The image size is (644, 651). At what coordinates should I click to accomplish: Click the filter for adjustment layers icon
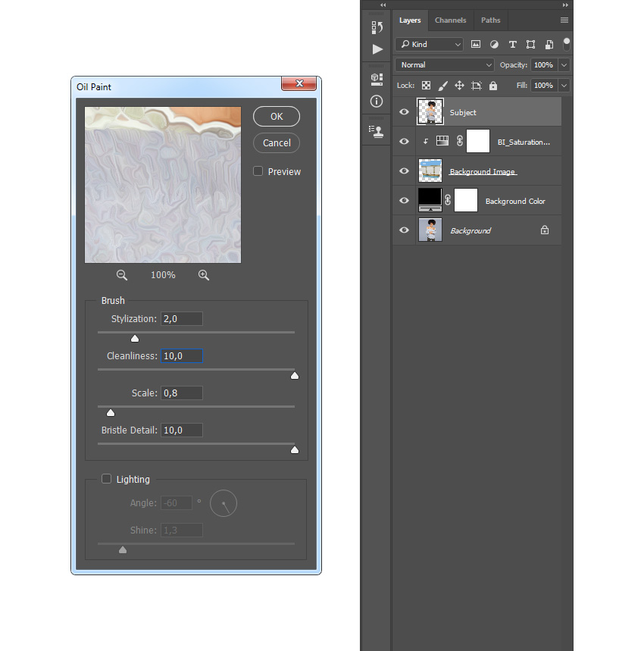(x=494, y=45)
